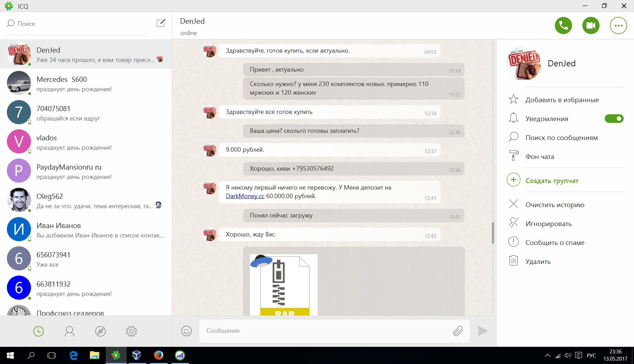This screenshot has height=364, width=634.
Task: Open Windows action center notifications icon
Action: [x=579, y=355]
